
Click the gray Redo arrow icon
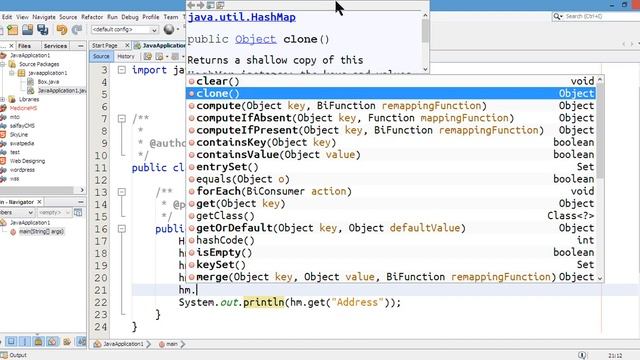coord(77,30)
